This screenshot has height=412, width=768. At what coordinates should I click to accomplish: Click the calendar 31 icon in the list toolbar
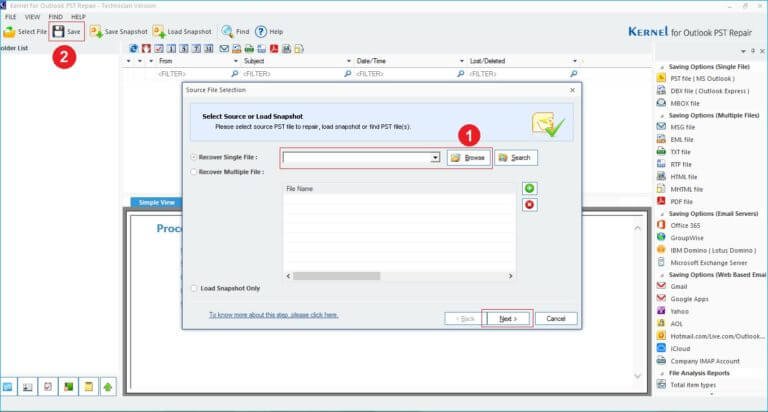pyautogui.click(x=209, y=48)
